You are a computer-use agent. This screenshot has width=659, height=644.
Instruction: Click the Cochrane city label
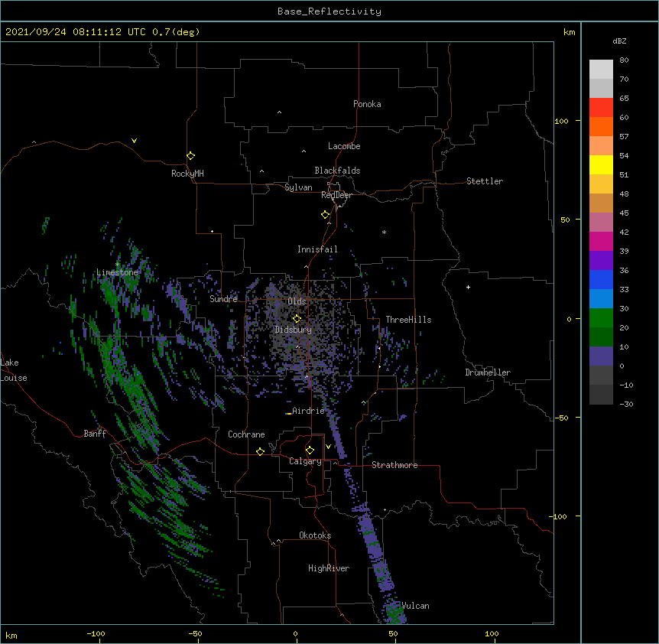click(x=246, y=434)
